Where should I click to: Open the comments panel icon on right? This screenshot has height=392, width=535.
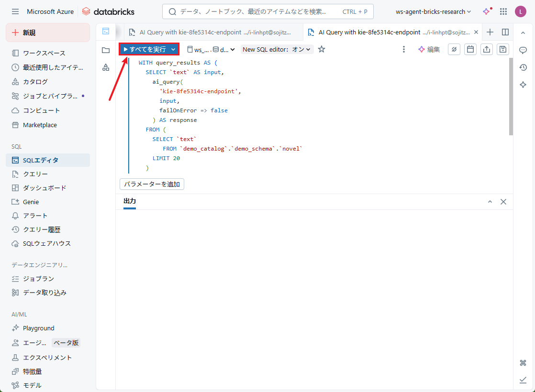[x=523, y=50]
